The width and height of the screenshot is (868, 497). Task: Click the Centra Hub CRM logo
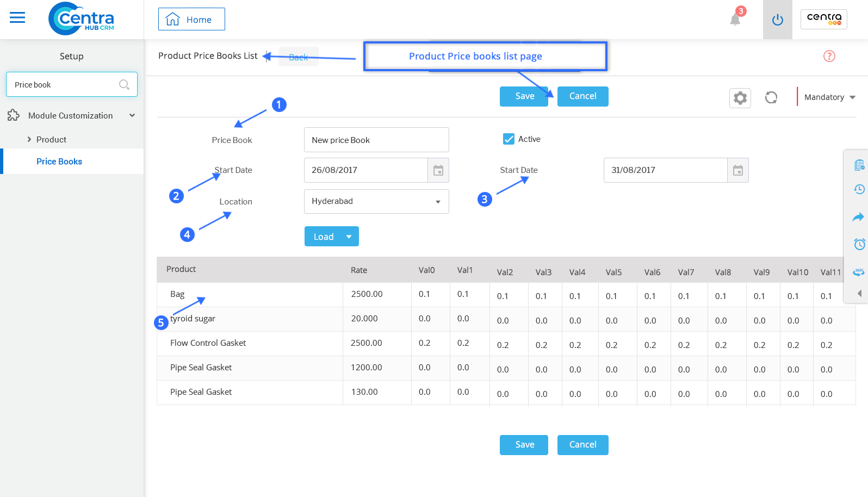pyautogui.click(x=81, y=19)
